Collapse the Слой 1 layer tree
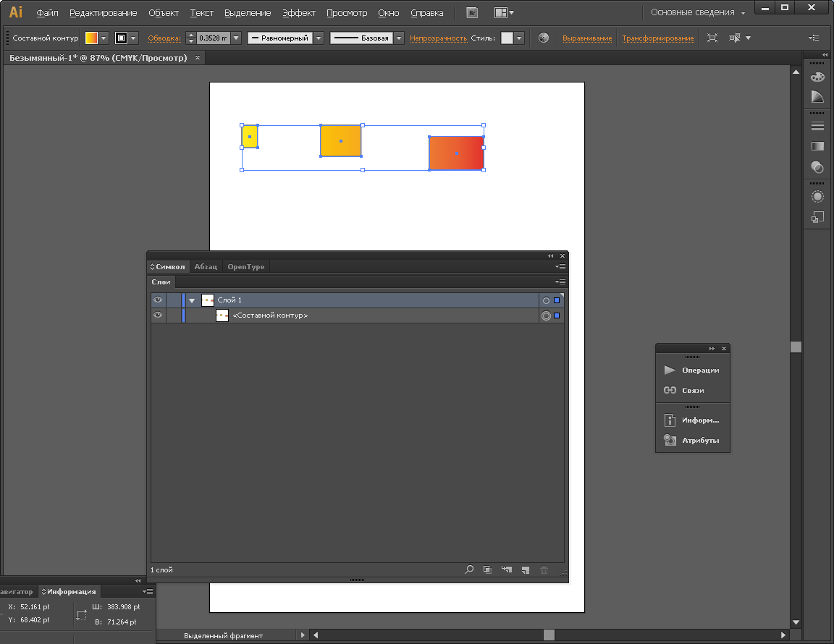This screenshot has height=644, width=834. click(x=192, y=300)
